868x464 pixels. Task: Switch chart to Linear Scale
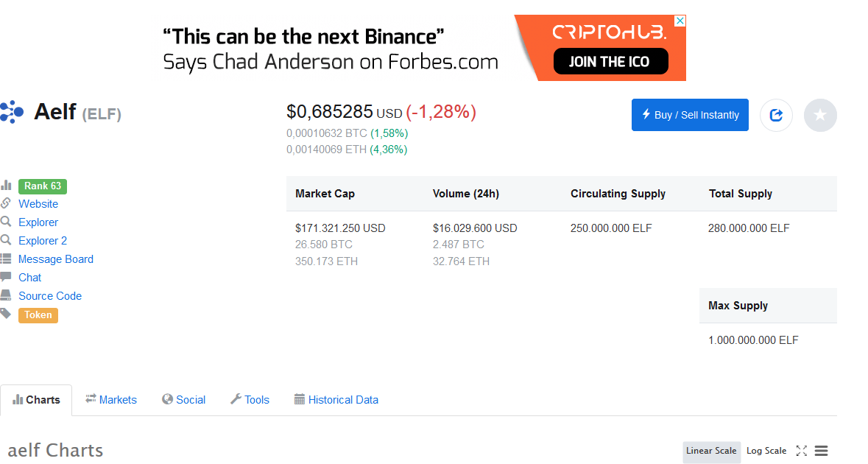710,451
